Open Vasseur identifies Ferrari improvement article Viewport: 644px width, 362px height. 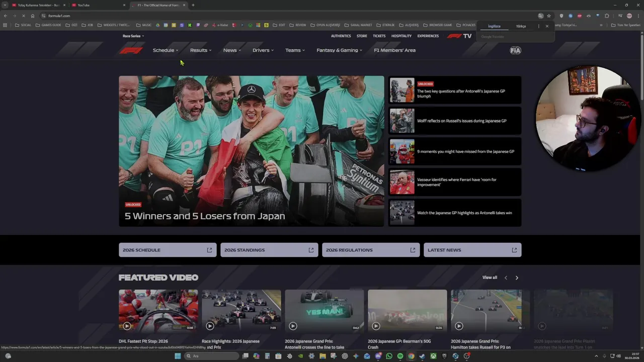(455, 182)
